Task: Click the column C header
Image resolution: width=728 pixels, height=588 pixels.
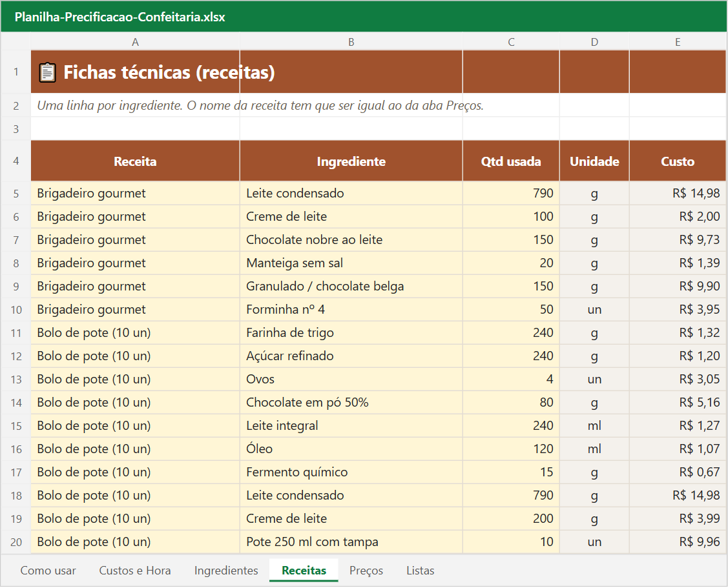Action: (x=511, y=42)
